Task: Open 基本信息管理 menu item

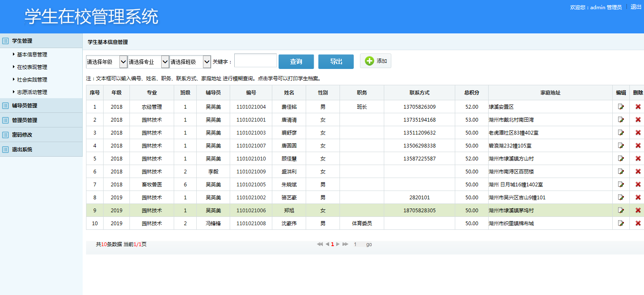Action: pyautogui.click(x=32, y=54)
